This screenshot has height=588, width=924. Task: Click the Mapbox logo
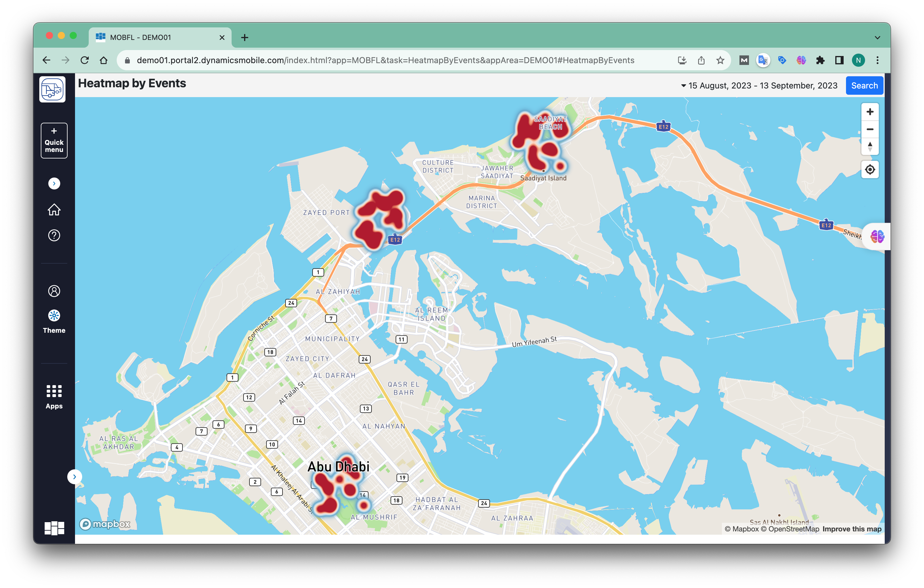[105, 524]
